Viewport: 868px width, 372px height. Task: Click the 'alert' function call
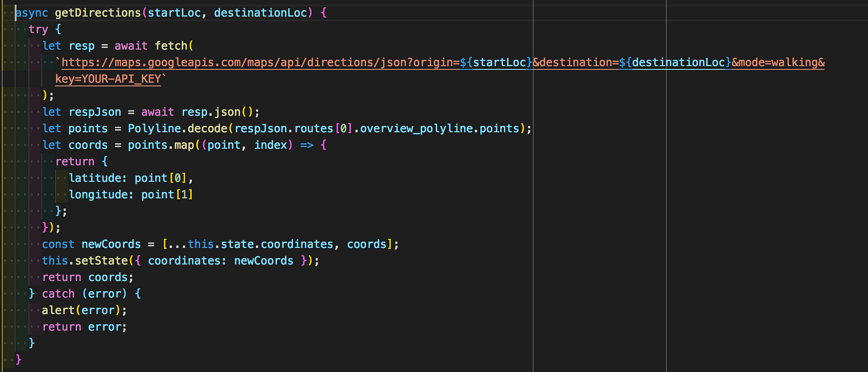tap(58, 310)
